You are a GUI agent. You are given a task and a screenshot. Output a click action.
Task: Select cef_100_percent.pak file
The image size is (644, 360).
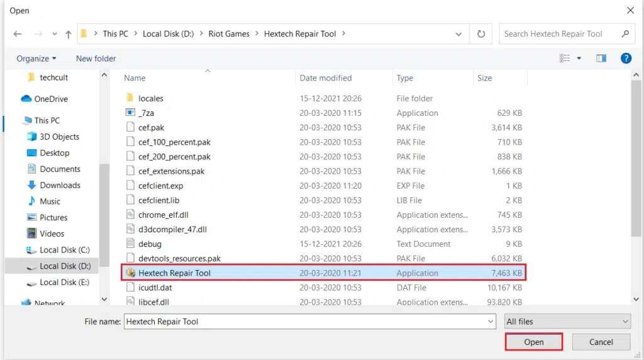point(174,142)
